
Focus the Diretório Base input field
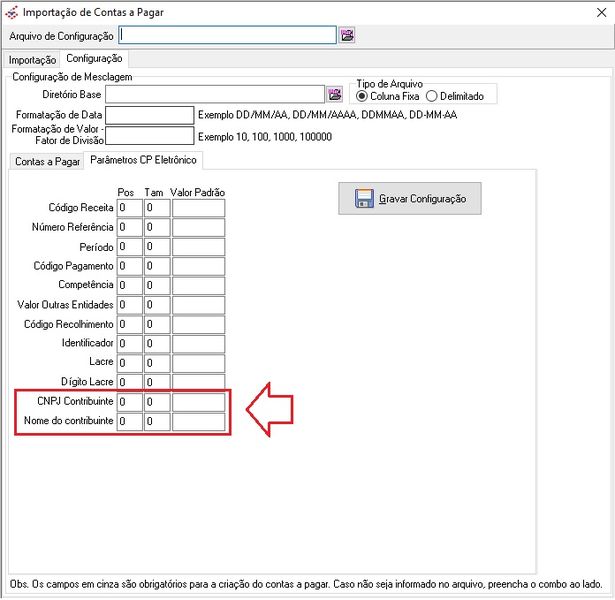[x=215, y=95]
